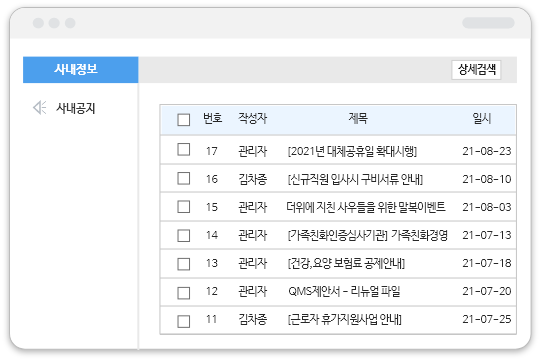Open the 사내공지 sidebar item

click(x=76, y=108)
